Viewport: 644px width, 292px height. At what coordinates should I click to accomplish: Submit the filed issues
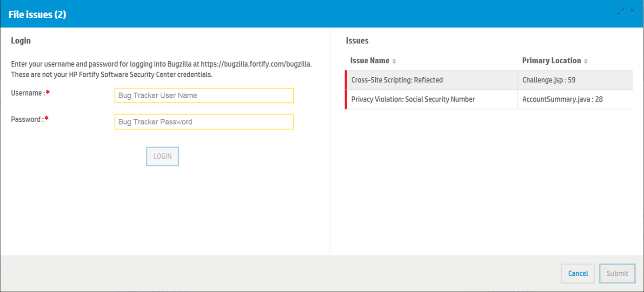(617, 274)
